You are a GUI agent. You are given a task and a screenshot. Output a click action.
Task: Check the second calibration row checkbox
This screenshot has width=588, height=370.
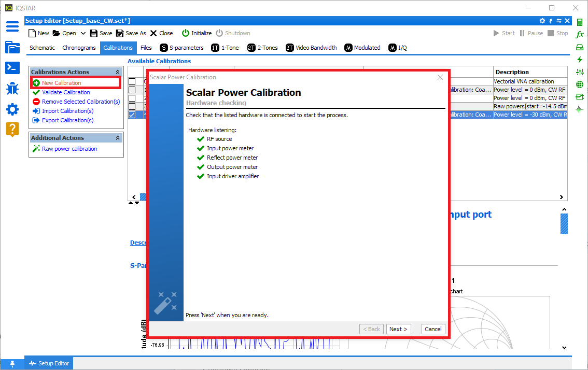click(132, 90)
